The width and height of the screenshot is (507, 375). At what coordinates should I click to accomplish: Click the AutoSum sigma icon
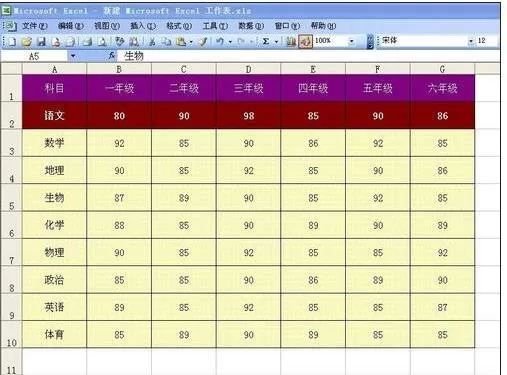click(266, 41)
